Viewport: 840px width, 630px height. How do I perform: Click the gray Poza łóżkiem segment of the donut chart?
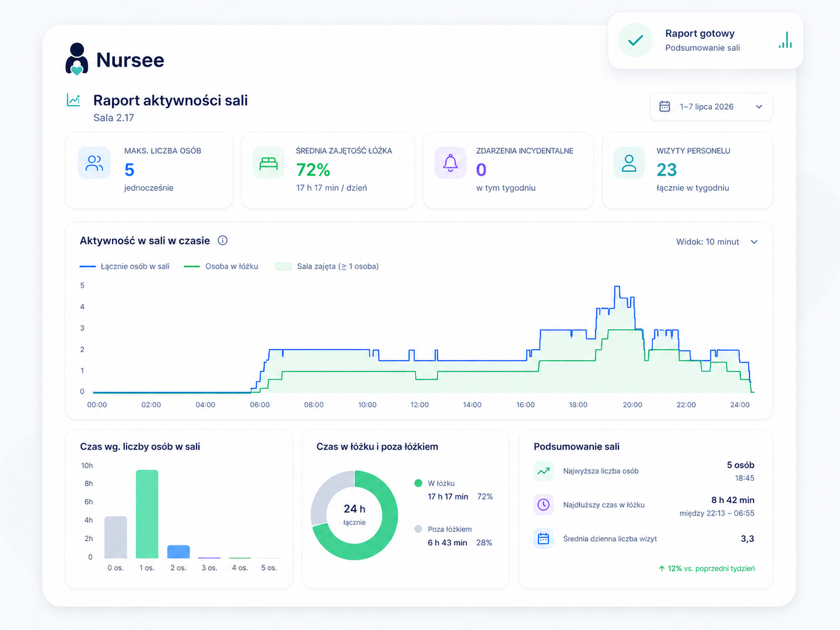(326, 494)
